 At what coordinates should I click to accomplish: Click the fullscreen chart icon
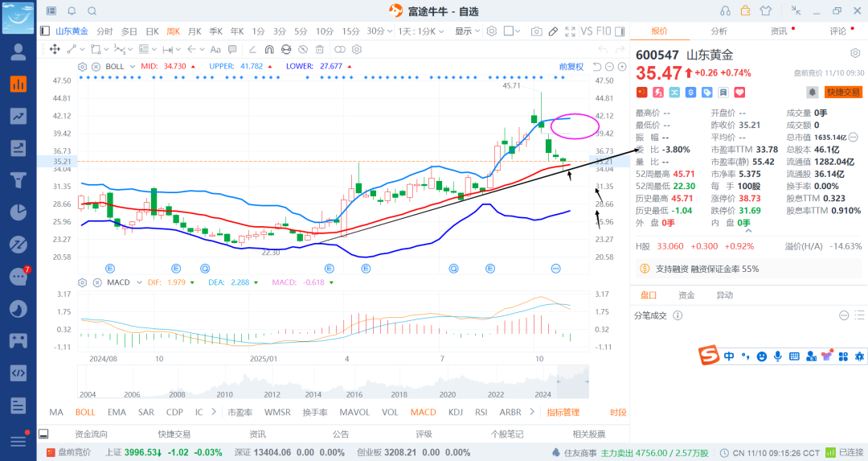[571, 31]
